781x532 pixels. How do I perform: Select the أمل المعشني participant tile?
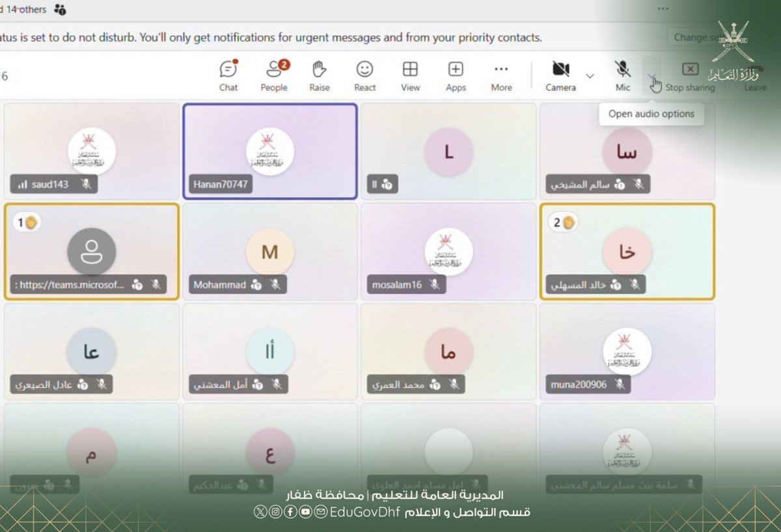(x=270, y=351)
